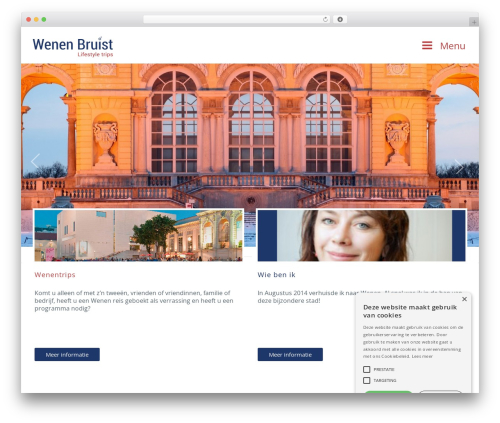This screenshot has height=423, width=500.
Task: Click Meer informatie under Wenentrips
Action: click(67, 355)
